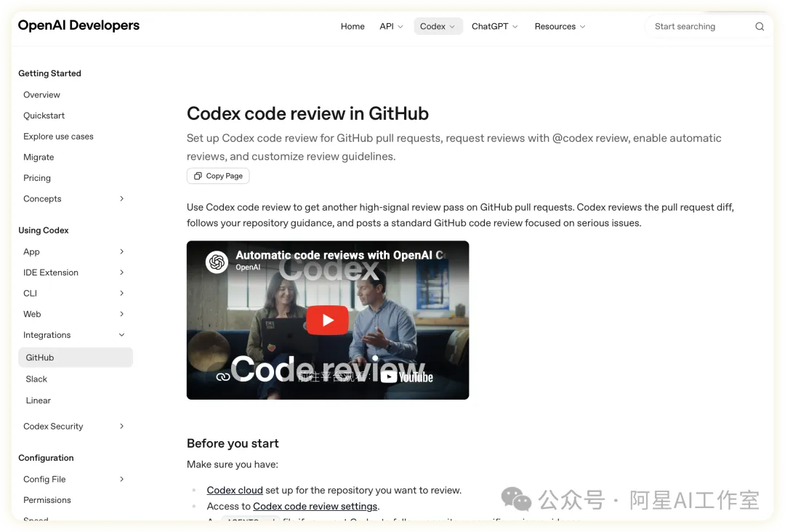Click the video title text

tap(340, 255)
